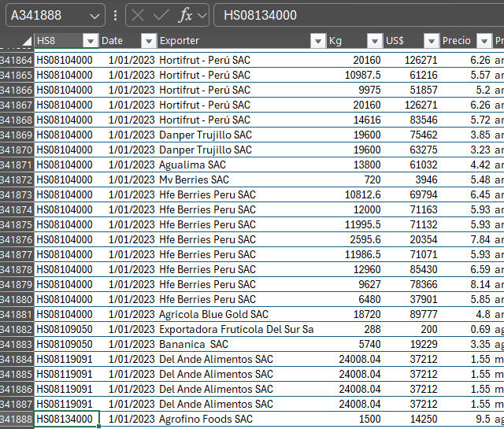
Task: Select HS08119091 in row 341884
Action: (x=67, y=359)
